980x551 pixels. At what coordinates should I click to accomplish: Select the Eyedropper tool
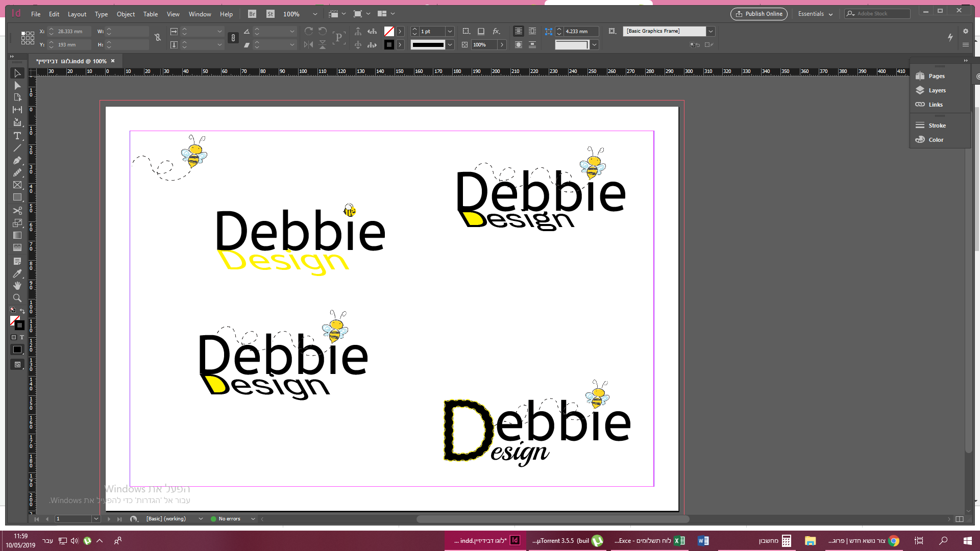tap(17, 273)
